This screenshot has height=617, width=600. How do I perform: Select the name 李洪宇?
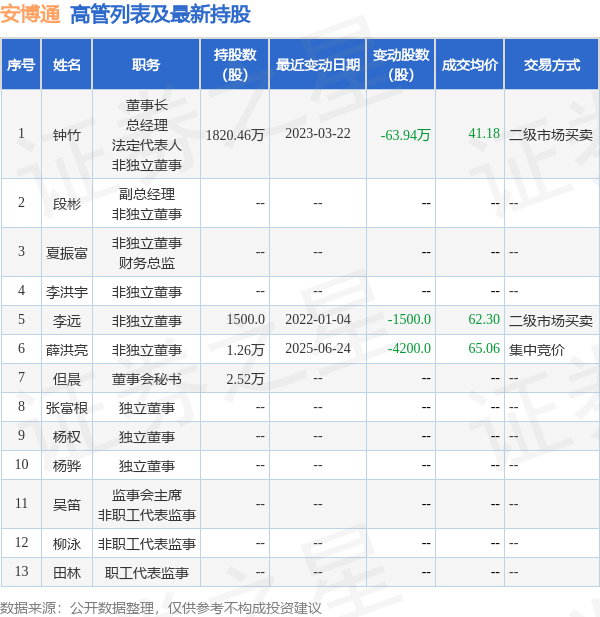point(67,292)
